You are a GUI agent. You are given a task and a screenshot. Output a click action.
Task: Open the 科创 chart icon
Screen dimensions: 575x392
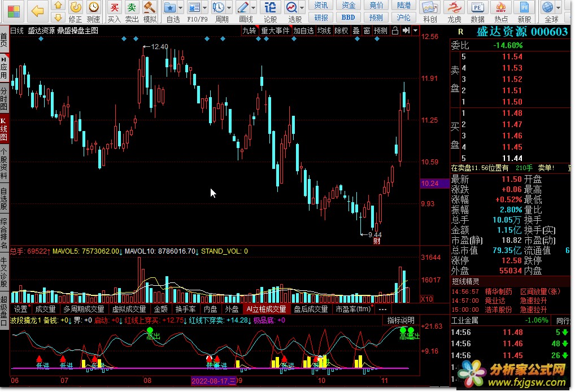[x=430, y=11]
